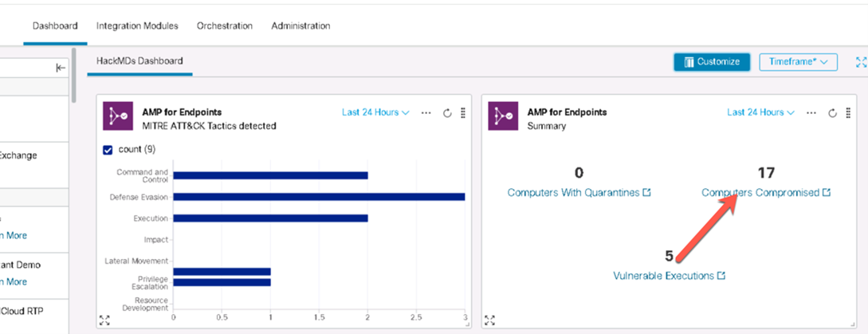Click the 17 compromised computers count
The width and height of the screenshot is (868, 334).
coord(766,173)
